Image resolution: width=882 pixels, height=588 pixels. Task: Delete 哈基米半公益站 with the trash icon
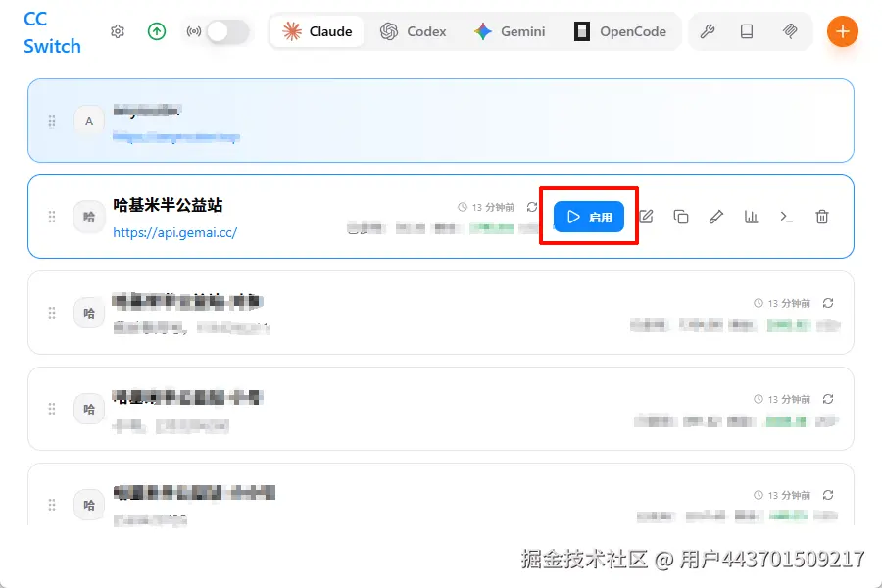822,217
